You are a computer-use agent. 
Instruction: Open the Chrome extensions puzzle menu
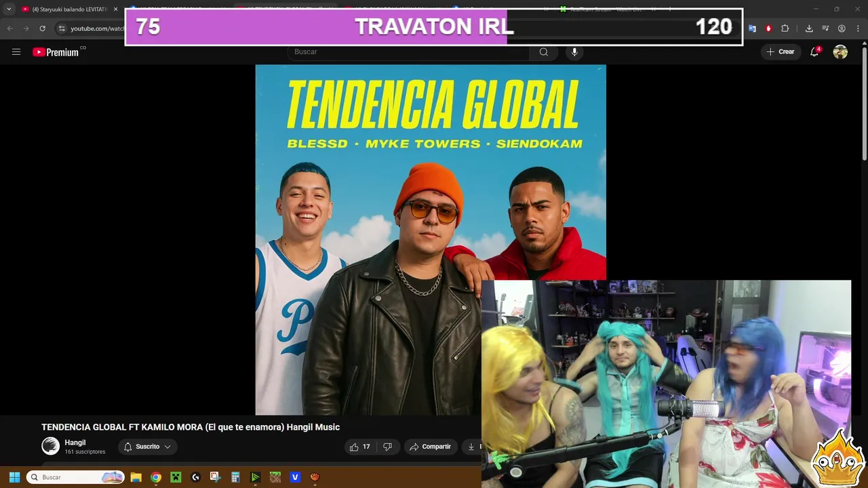click(x=785, y=28)
